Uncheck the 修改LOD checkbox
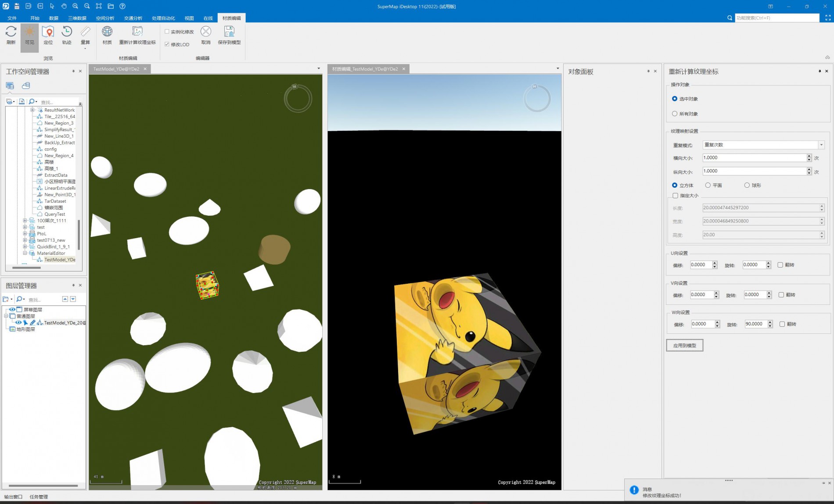The image size is (834, 504). (x=167, y=44)
